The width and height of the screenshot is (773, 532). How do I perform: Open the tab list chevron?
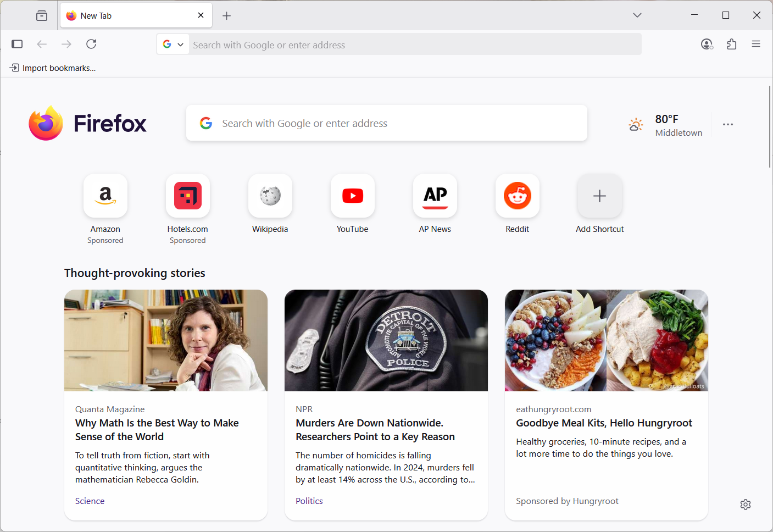coord(637,15)
